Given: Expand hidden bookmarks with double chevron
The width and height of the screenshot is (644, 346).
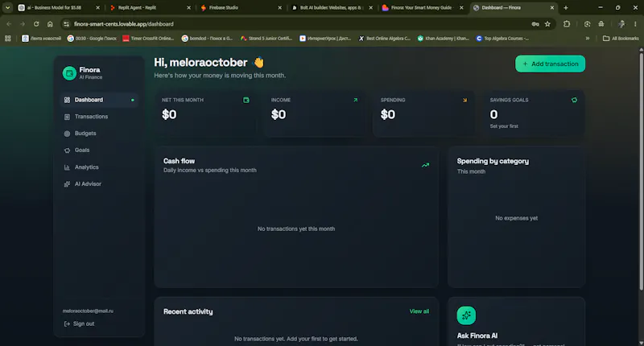Looking at the screenshot, I should (x=588, y=39).
